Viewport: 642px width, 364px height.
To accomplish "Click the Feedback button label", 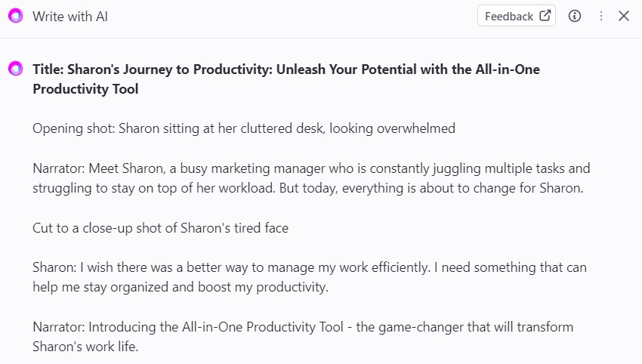I will 508,16.
